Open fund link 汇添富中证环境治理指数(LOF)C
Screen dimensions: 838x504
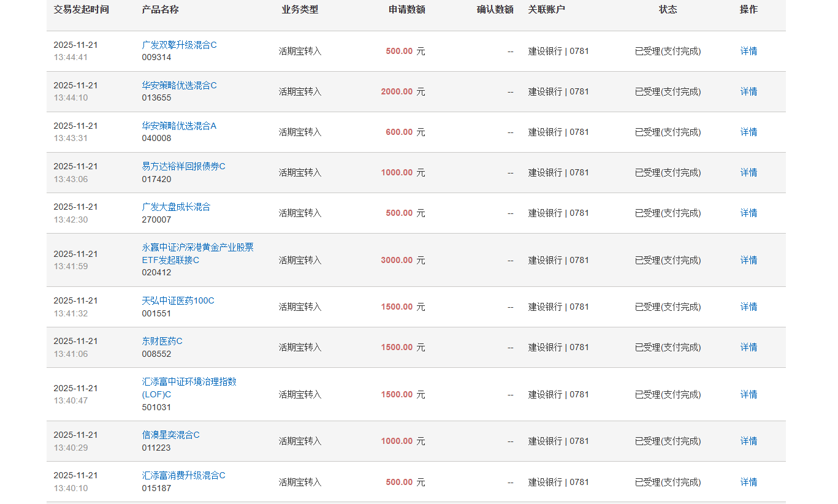[189, 388]
